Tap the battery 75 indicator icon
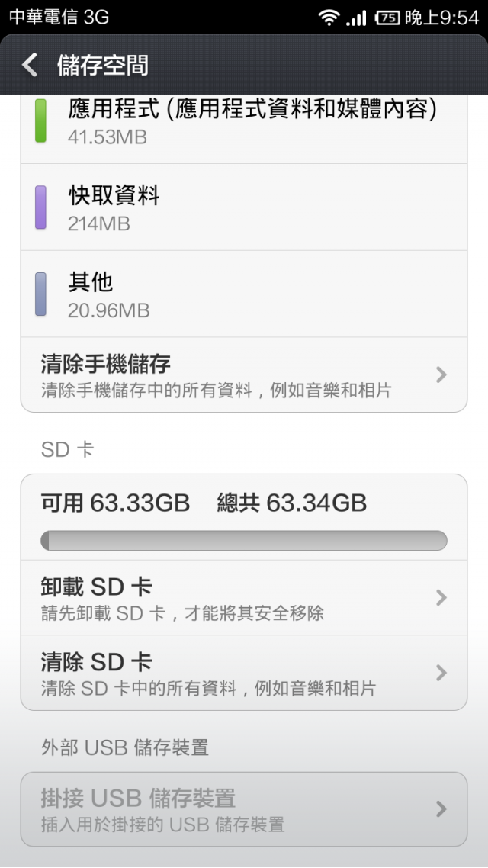The width and height of the screenshot is (488, 868). point(387,18)
